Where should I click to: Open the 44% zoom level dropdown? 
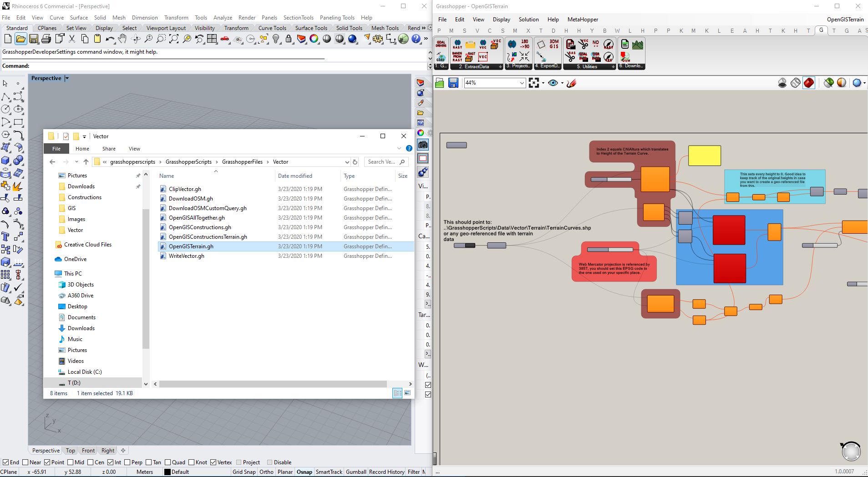point(522,83)
